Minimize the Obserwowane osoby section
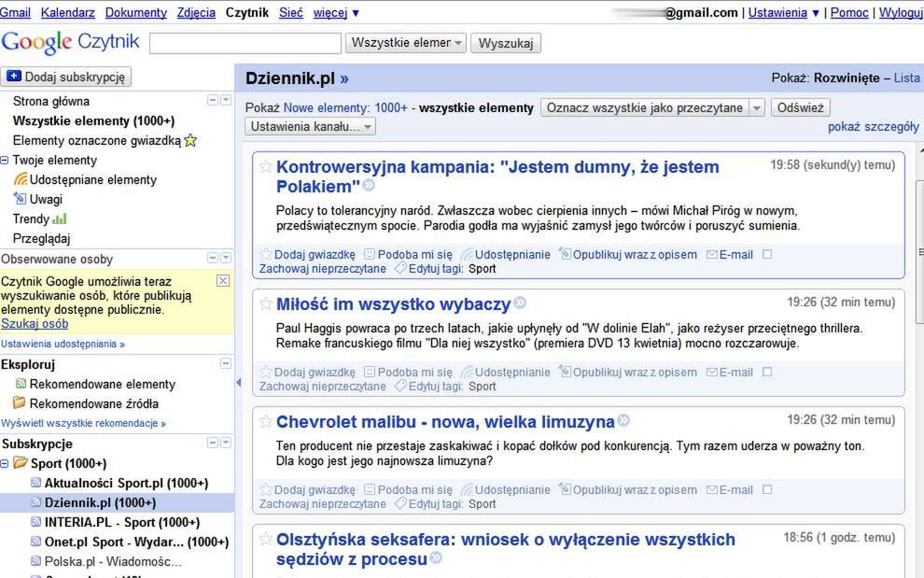 tap(213, 259)
